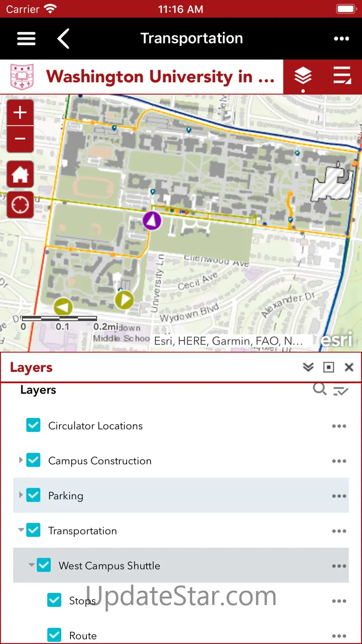
Task: Uncheck Stops layer checkbox
Action: pos(54,600)
